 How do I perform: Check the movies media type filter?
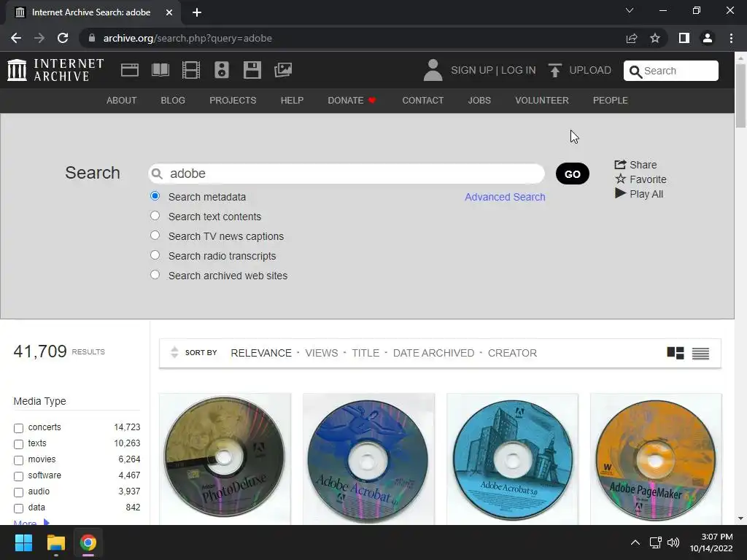[x=18, y=461]
